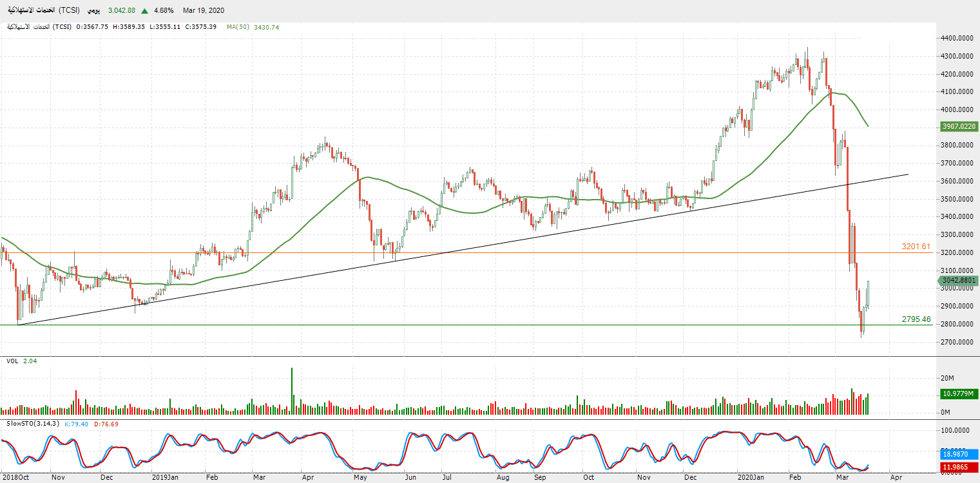The image size is (980, 483).
Task: Click the 2800.0000 price axis label
Action: click(x=957, y=325)
